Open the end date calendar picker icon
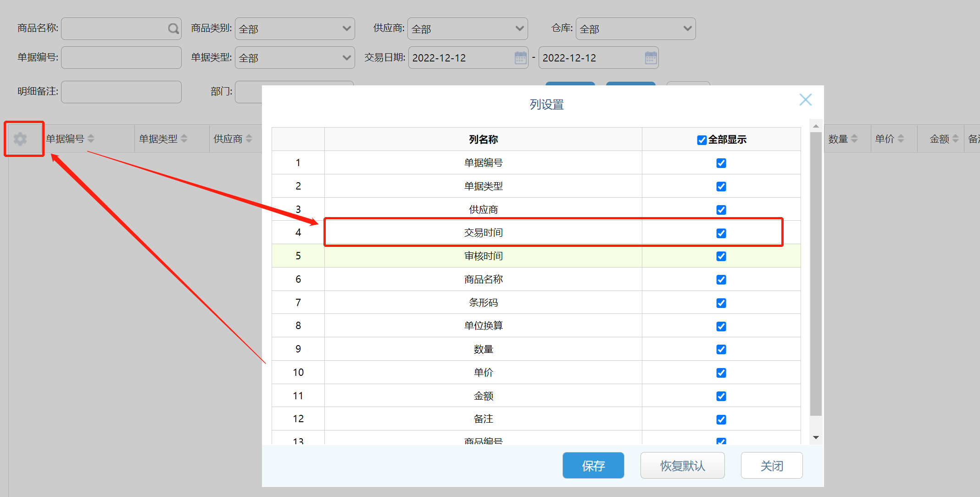 coord(651,58)
